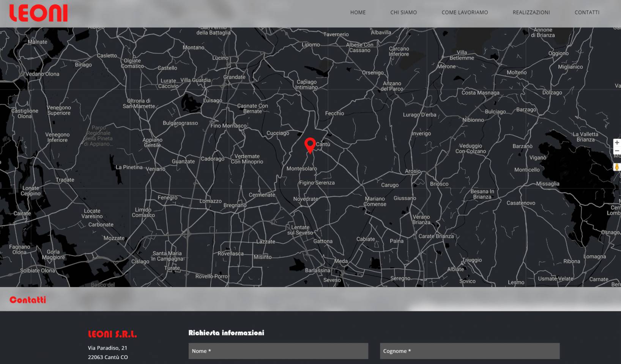The height and width of the screenshot is (364, 621).
Task: Click the Arosio label on the map
Action: pos(413,171)
